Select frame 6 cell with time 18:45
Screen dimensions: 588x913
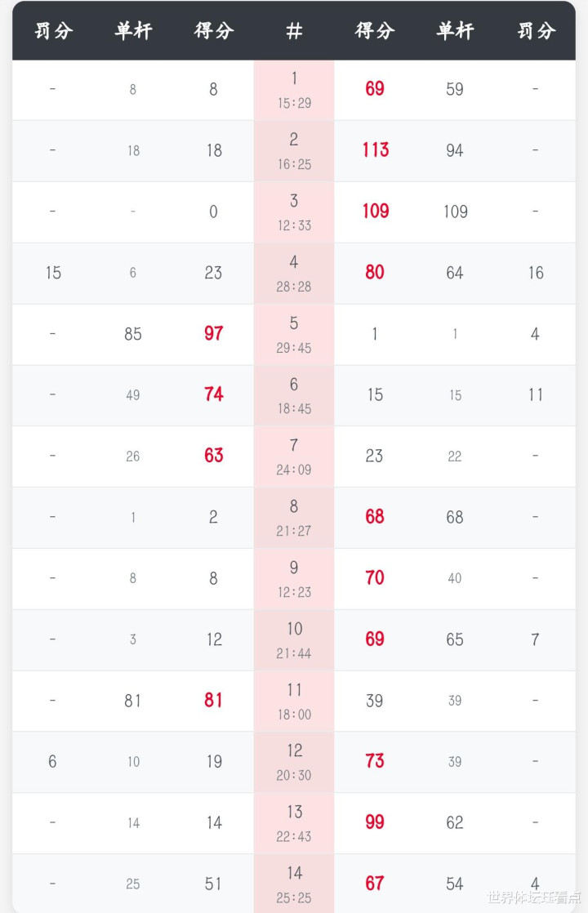click(294, 395)
